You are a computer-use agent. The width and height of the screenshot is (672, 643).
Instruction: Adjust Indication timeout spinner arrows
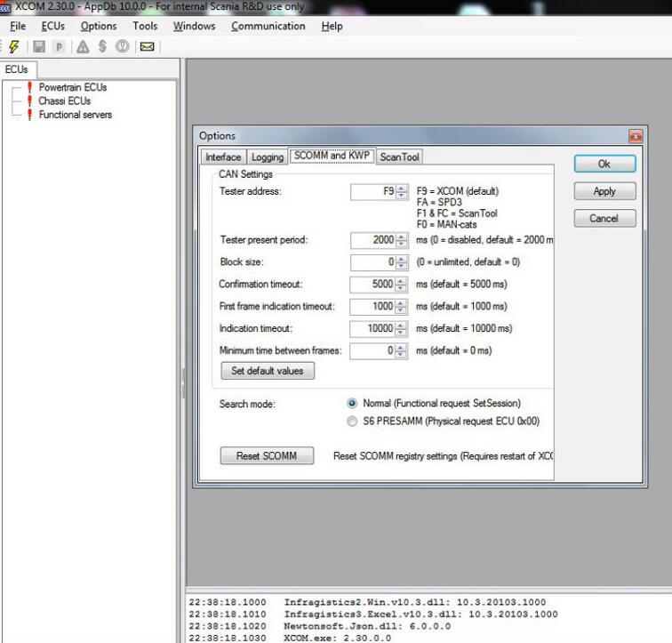coord(401,329)
